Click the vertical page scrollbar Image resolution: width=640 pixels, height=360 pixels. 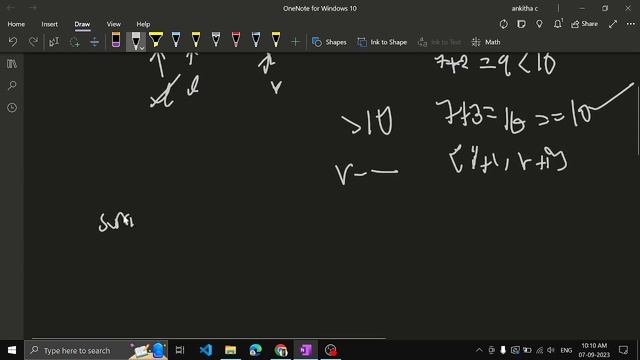pos(638,121)
